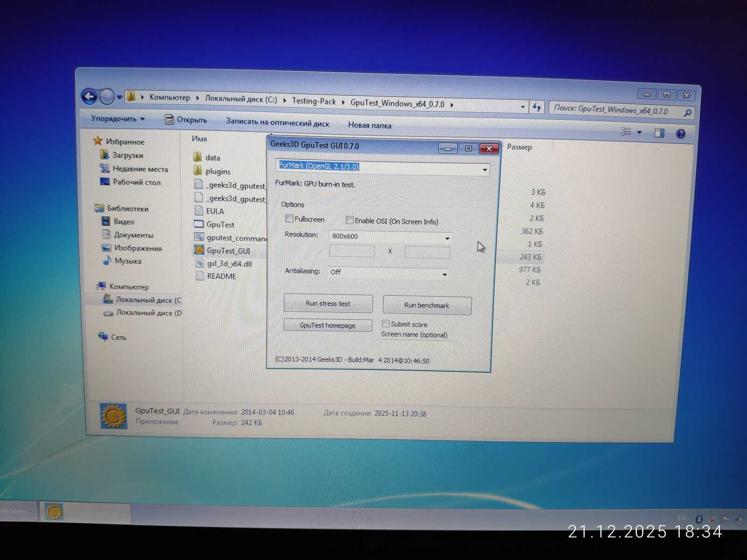The image size is (747, 560).
Task: Click Компьютер in the address breadcrumb
Action: click(x=169, y=98)
